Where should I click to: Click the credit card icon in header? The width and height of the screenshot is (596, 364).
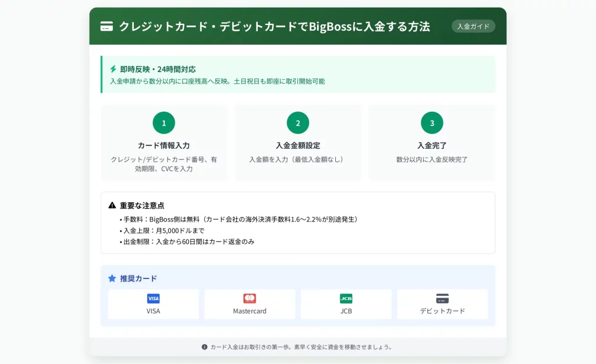pos(107,27)
